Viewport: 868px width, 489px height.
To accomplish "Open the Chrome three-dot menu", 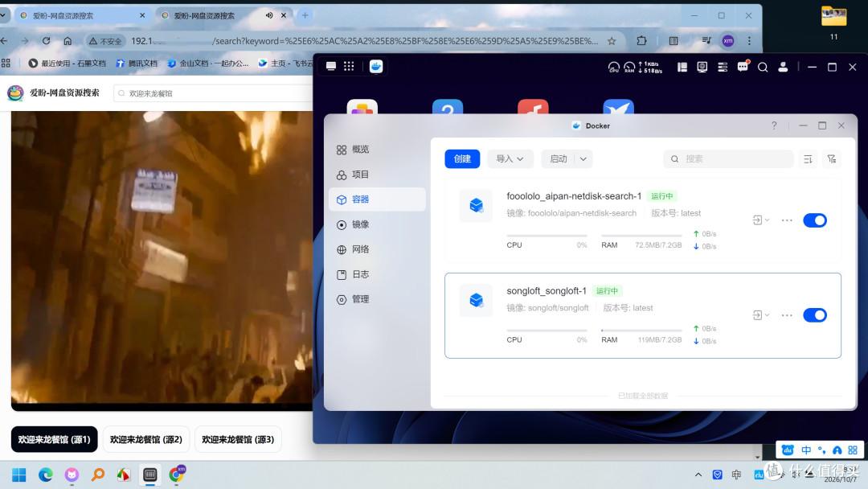I will pyautogui.click(x=749, y=41).
